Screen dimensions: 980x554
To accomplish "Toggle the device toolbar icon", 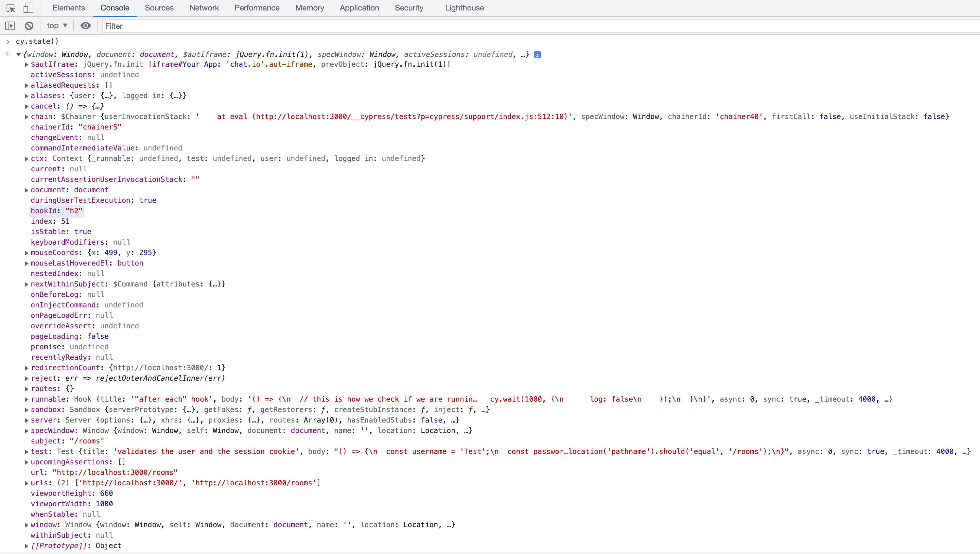I will point(28,8).
